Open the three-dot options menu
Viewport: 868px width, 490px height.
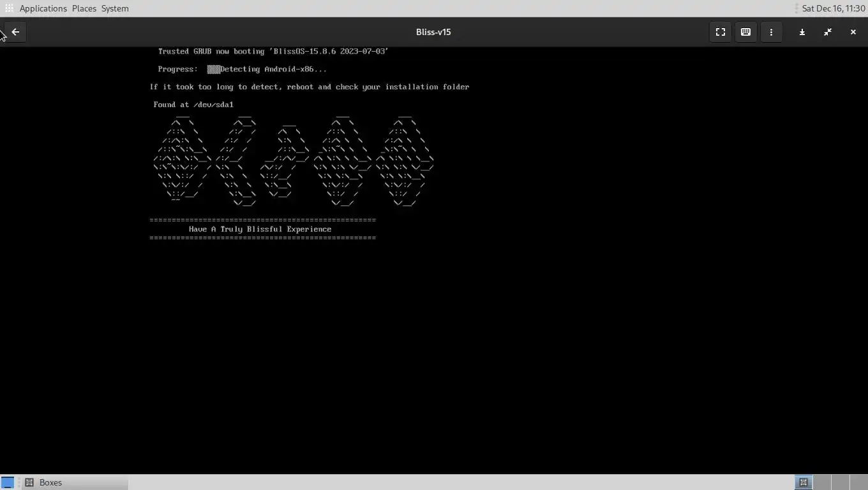point(771,32)
